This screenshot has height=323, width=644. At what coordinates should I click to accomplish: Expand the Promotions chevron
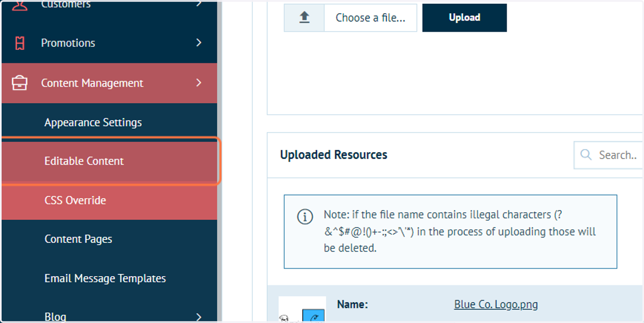coord(199,42)
